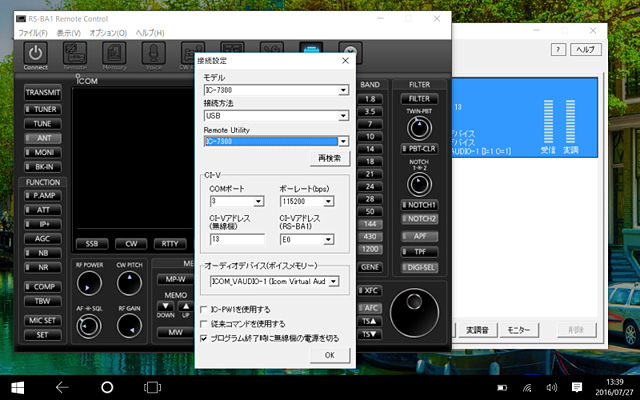The image size is (640, 400).
Task: Open ファイル(F) menu
Action: click(33, 33)
